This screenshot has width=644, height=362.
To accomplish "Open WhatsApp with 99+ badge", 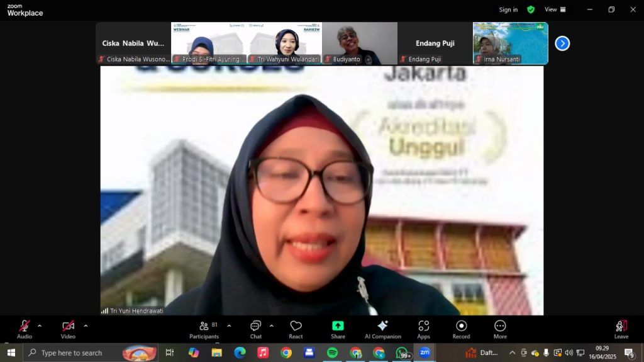I will pos(402,353).
